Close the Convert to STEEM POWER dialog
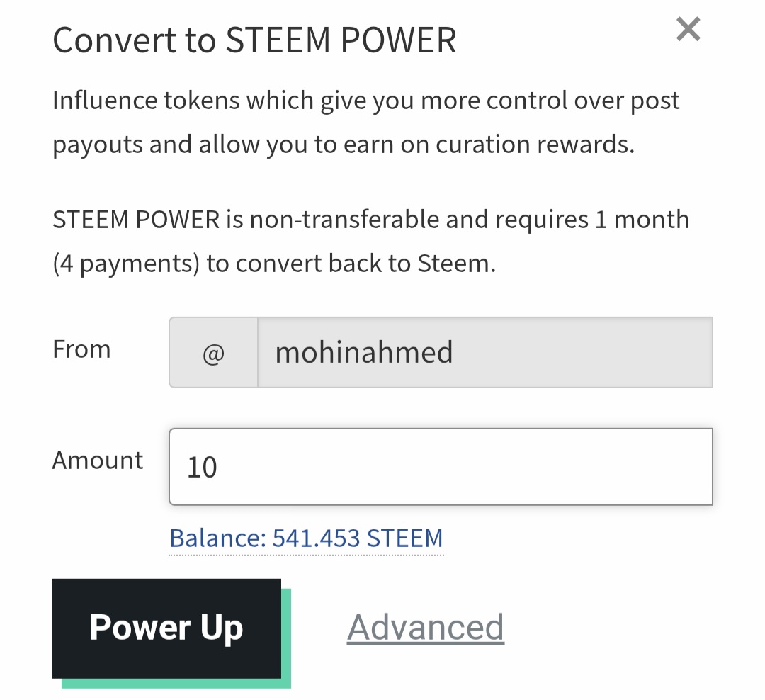Viewport: 765px width, 700px height. tap(688, 30)
